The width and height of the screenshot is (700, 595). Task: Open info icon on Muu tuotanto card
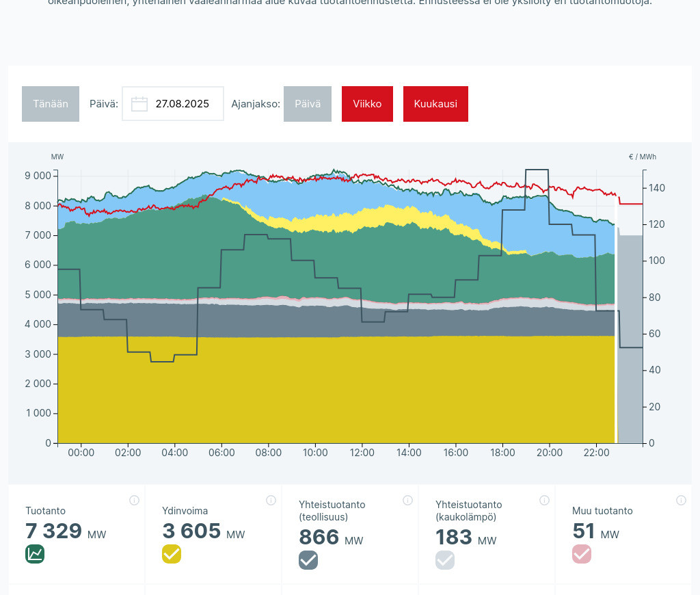[x=681, y=500]
